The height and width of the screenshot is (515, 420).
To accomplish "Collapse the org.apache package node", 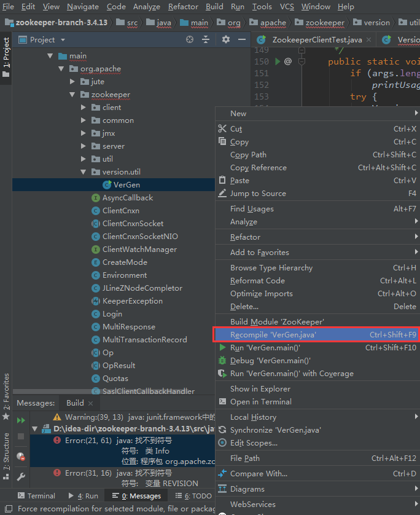I will [61, 69].
